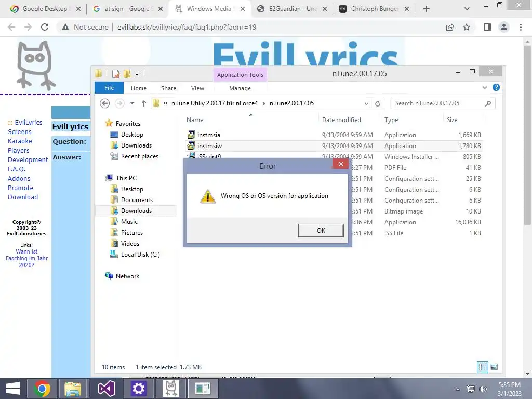
Task: Expand the Explorer ribbon chevron
Action: pyautogui.click(x=485, y=87)
